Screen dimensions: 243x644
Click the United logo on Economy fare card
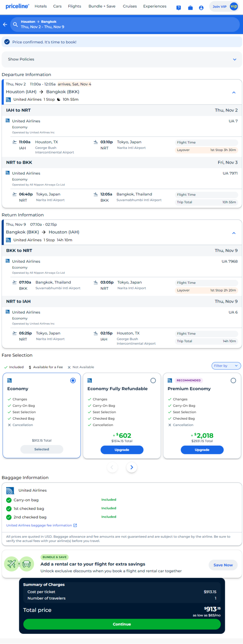tap(9, 380)
